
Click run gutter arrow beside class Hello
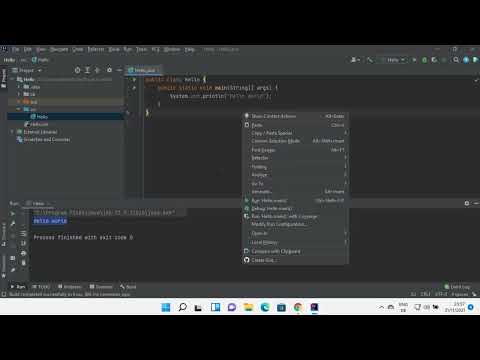coord(134,80)
